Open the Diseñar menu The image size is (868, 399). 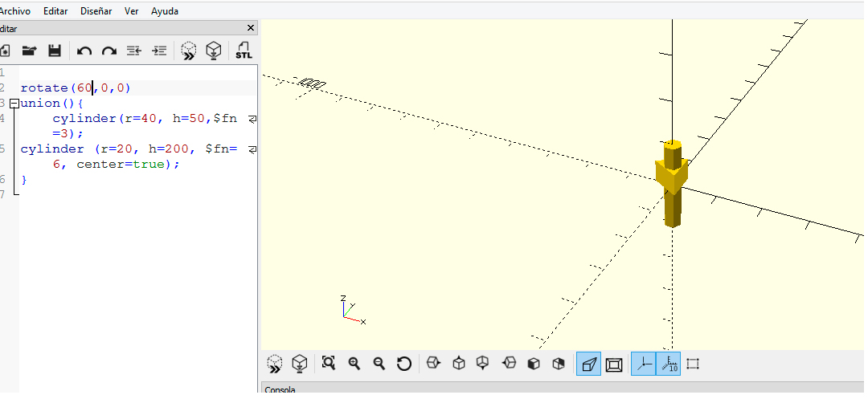[96, 11]
